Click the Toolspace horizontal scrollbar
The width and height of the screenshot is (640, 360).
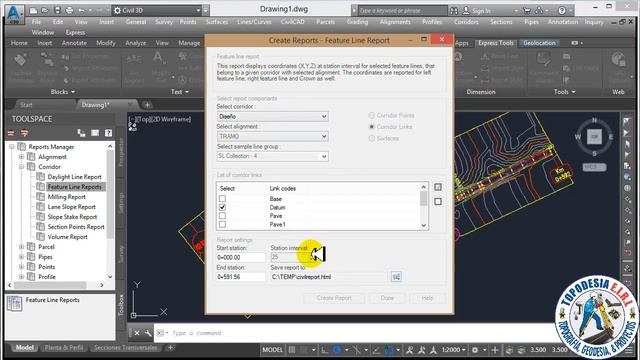click(x=56, y=285)
